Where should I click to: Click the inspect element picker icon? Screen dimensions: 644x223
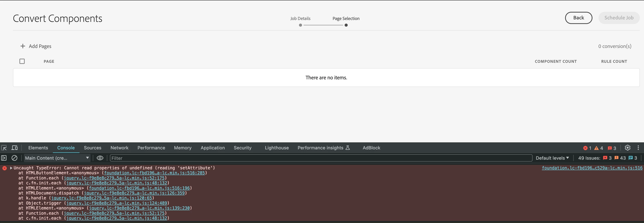[x=4, y=148]
